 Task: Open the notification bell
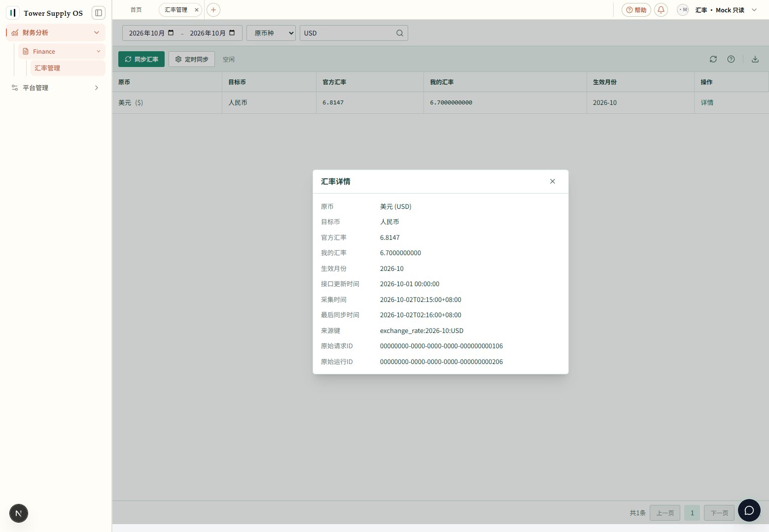(661, 10)
